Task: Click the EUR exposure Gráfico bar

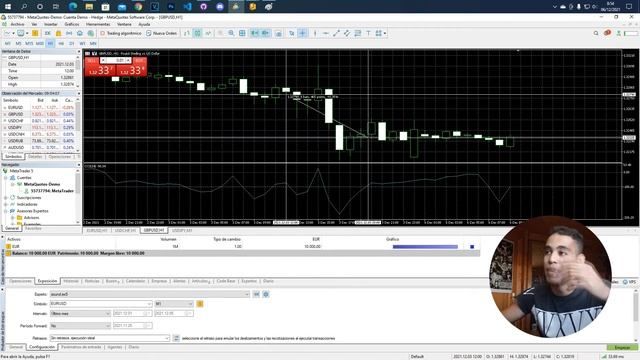Action: point(425,247)
